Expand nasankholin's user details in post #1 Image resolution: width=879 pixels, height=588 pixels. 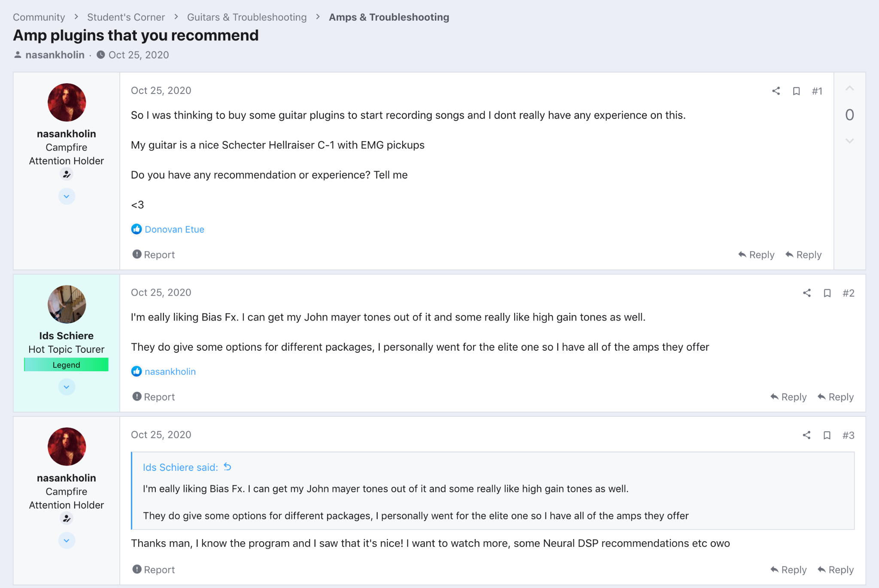pos(67,197)
